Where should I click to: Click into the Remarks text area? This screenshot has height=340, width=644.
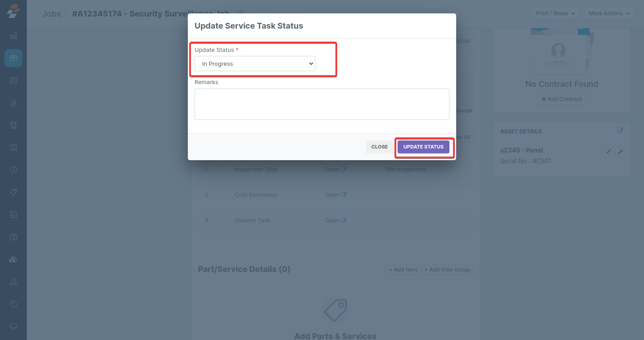pyautogui.click(x=322, y=104)
